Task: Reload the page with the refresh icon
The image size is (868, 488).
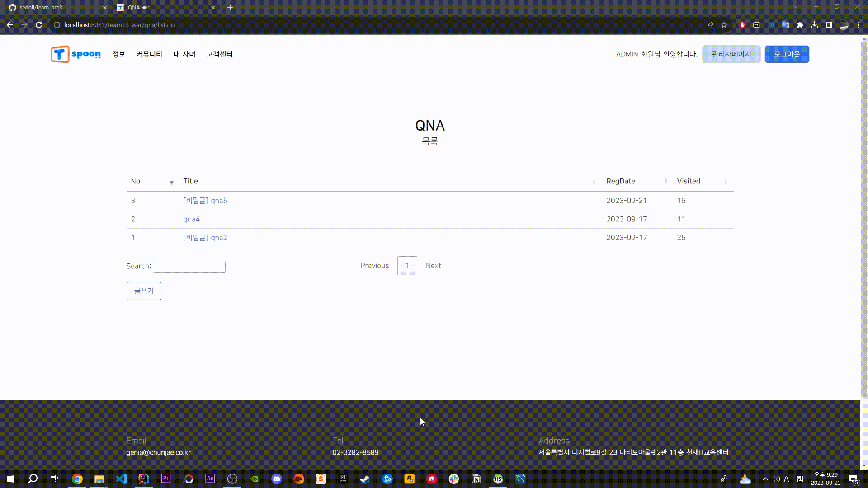Action: [x=39, y=25]
